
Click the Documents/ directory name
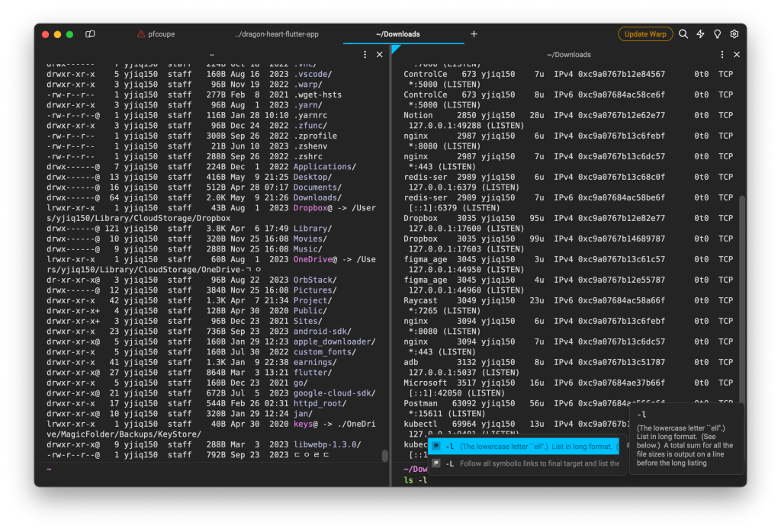click(x=317, y=187)
